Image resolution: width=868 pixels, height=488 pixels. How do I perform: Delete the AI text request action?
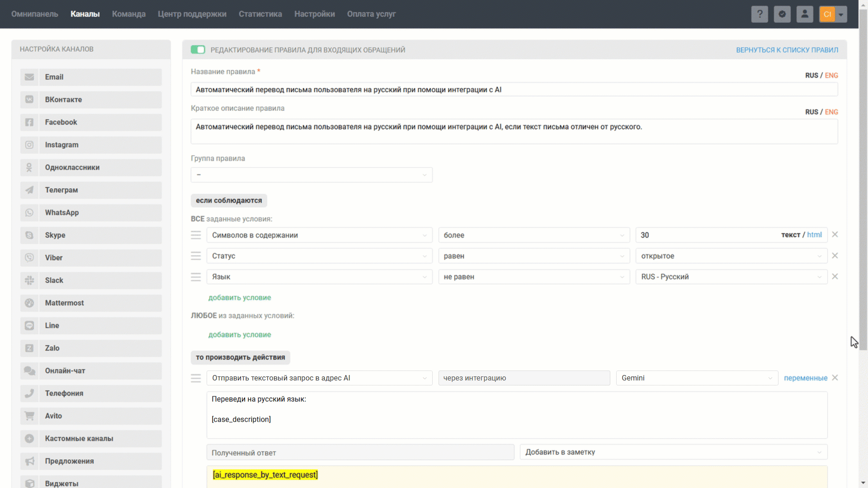835,378
